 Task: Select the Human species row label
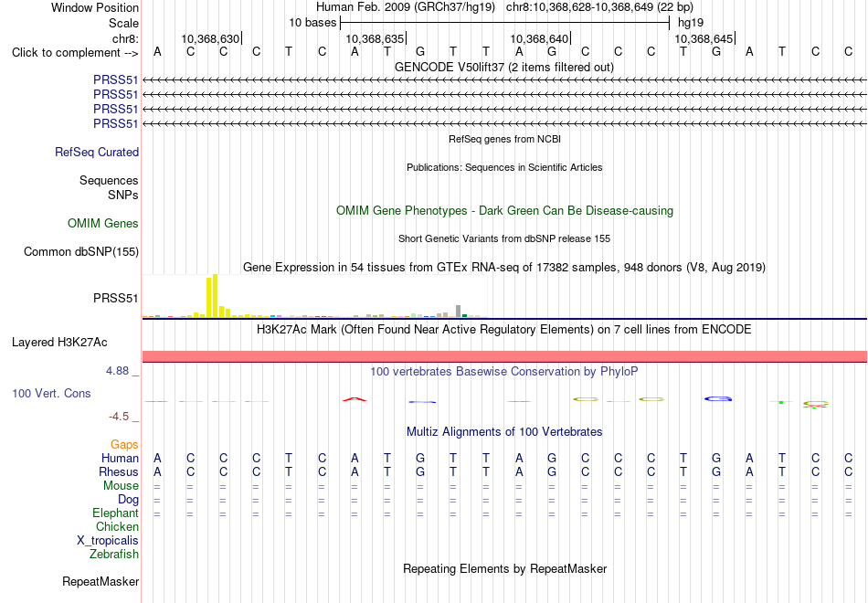pyautogui.click(x=120, y=458)
